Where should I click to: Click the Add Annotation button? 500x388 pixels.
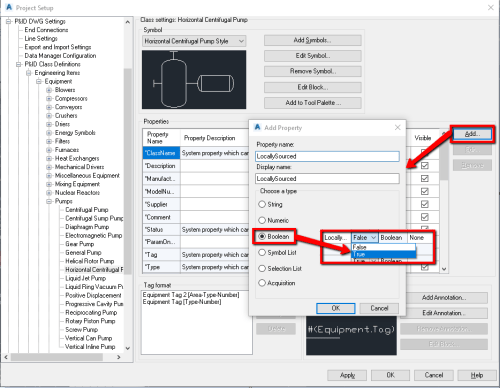(444, 298)
